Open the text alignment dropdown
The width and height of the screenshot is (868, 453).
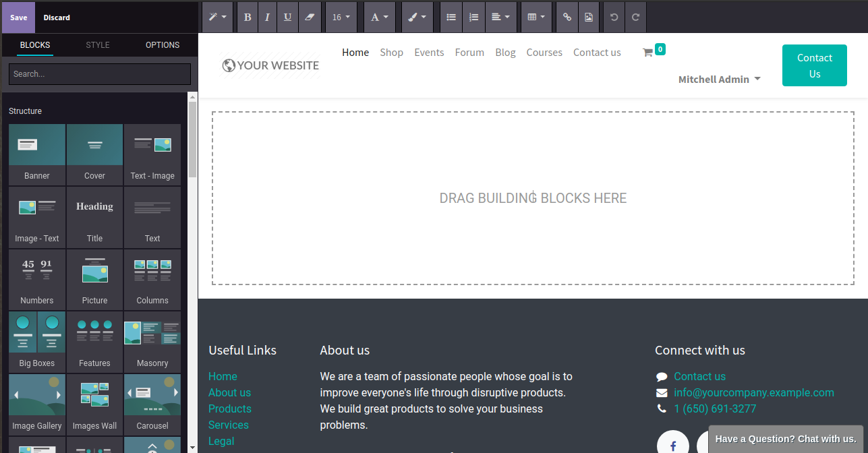click(500, 17)
